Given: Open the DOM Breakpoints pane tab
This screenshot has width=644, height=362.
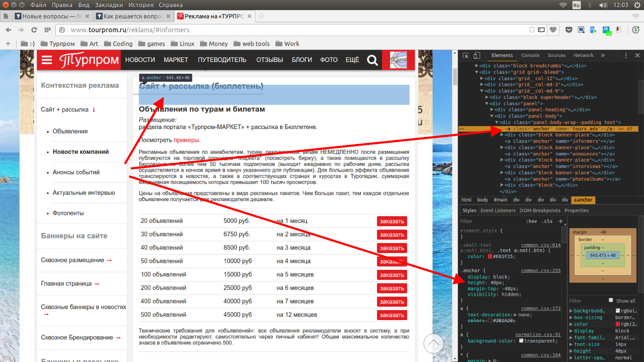Looking at the screenshot, I should (x=540, y=211).
